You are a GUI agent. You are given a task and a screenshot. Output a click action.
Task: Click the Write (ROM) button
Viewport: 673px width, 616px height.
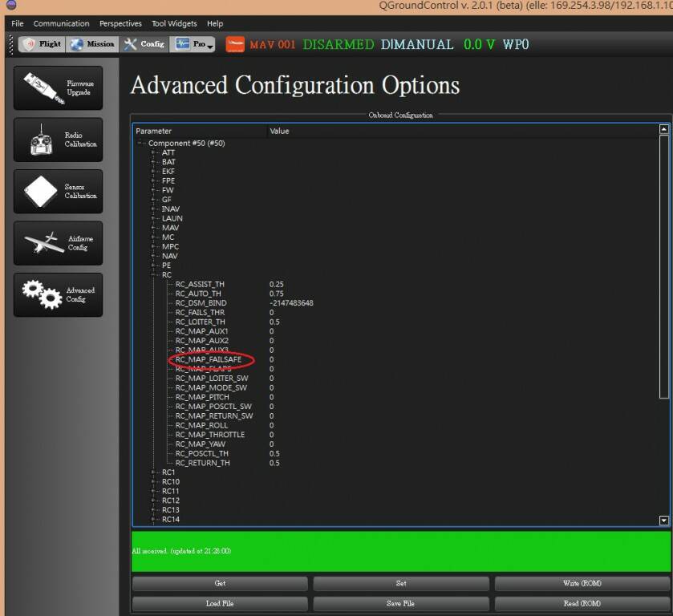582,584
